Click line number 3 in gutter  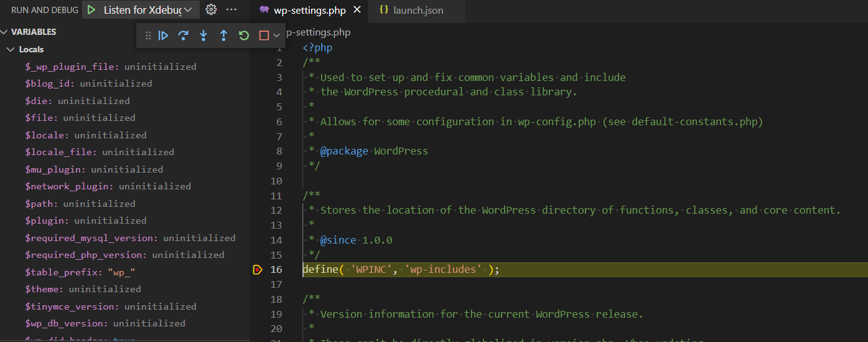coord(279,77)
